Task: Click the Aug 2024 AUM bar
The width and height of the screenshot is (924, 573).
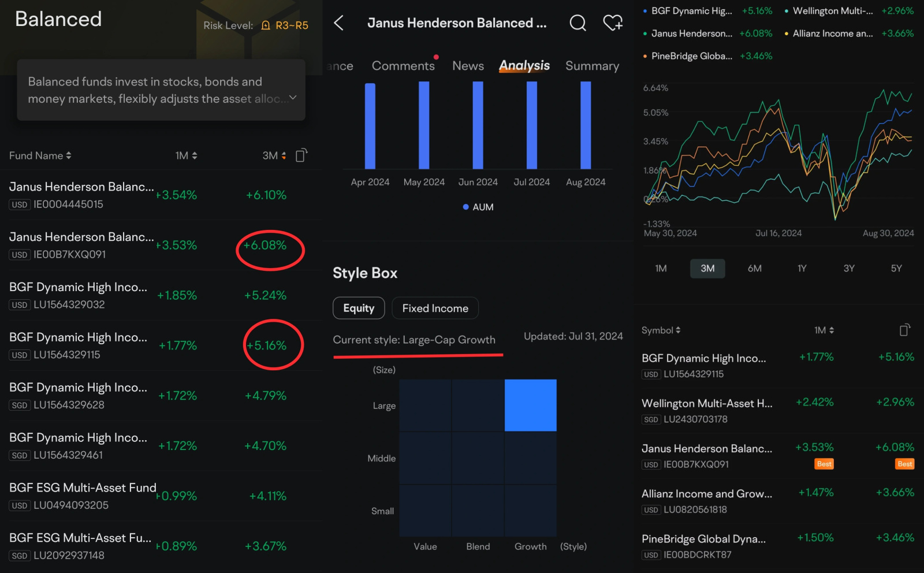Action: [586, 125]
